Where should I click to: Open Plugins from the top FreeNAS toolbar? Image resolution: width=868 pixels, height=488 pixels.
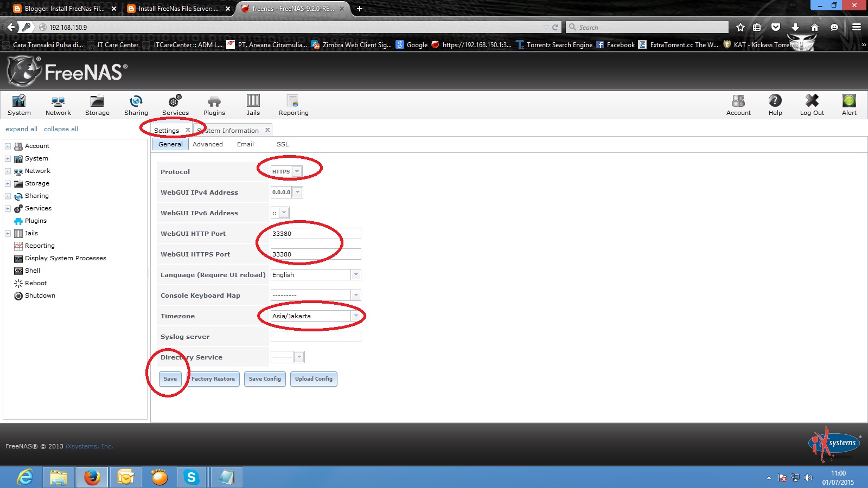click(x=214, y=105)
